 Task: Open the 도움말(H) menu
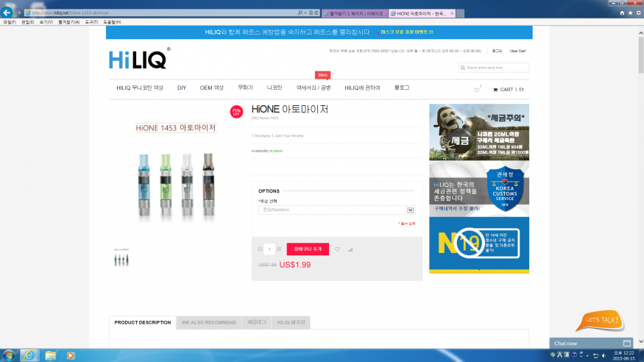[x=112, y=22]
